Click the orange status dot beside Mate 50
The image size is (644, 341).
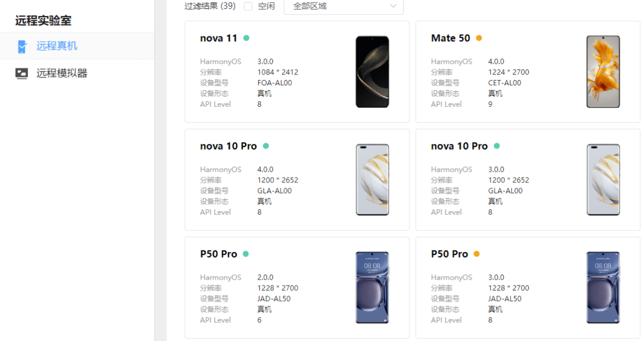(x=479, y=38)
